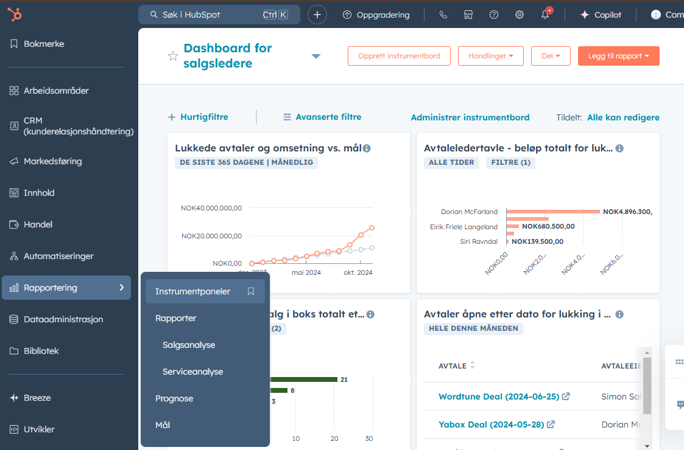Show info for Avtaler åpne report
The height and width of the screenshot is (450, 684).
619,314
